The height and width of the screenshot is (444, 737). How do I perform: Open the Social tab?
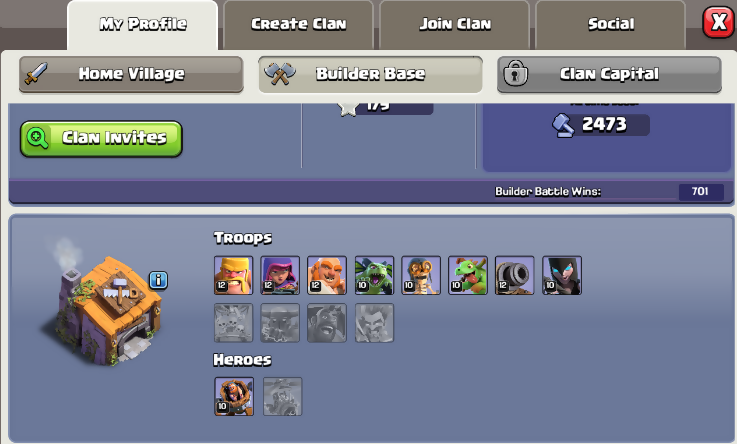(611, 24)
